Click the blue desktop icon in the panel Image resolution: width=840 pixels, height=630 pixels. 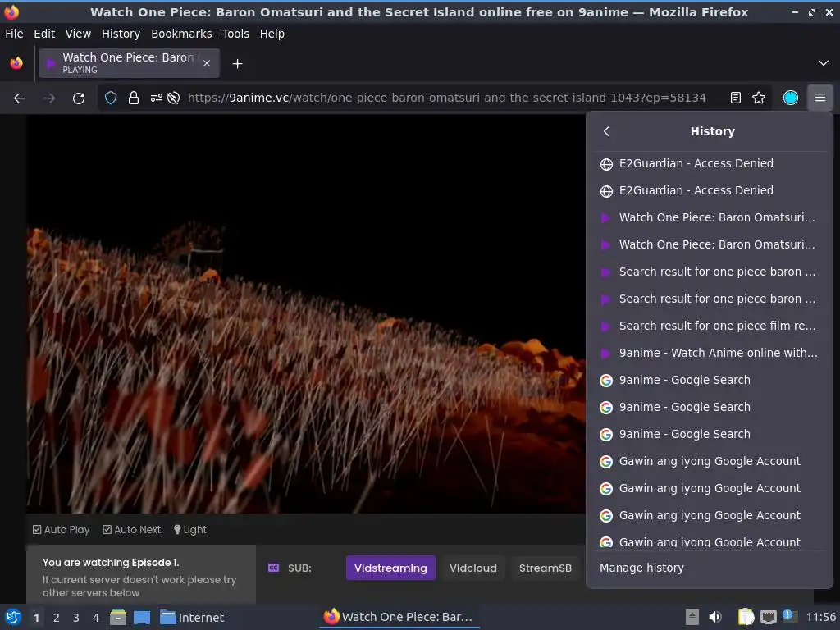click(142, 617)
